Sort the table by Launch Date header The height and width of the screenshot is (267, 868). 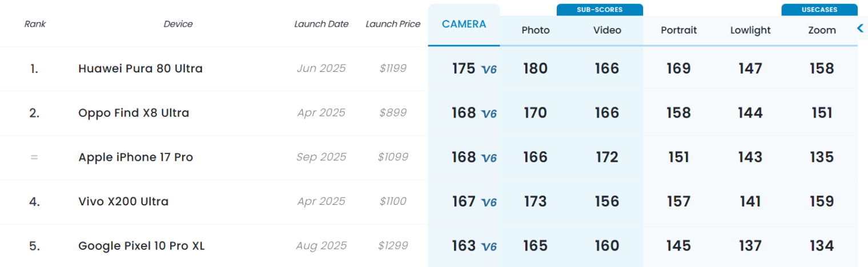click(322, 24)
